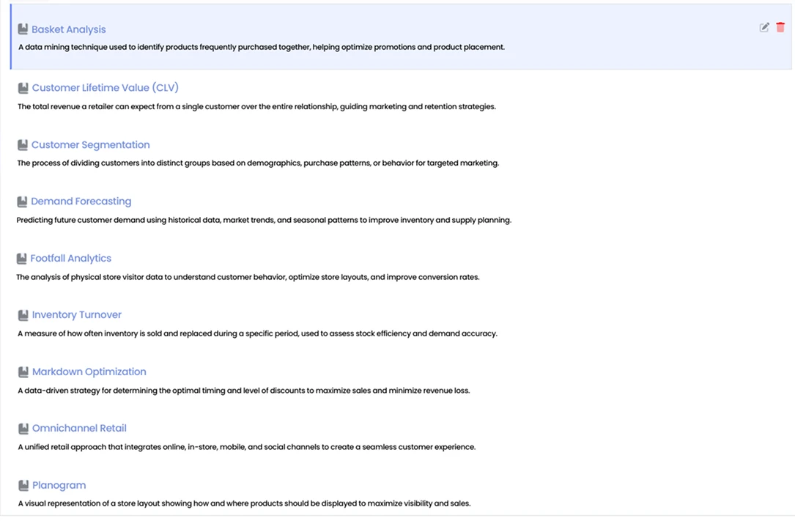Click the red trash delete icon
This screenshot has height=532, width=795.
(780, 27)
